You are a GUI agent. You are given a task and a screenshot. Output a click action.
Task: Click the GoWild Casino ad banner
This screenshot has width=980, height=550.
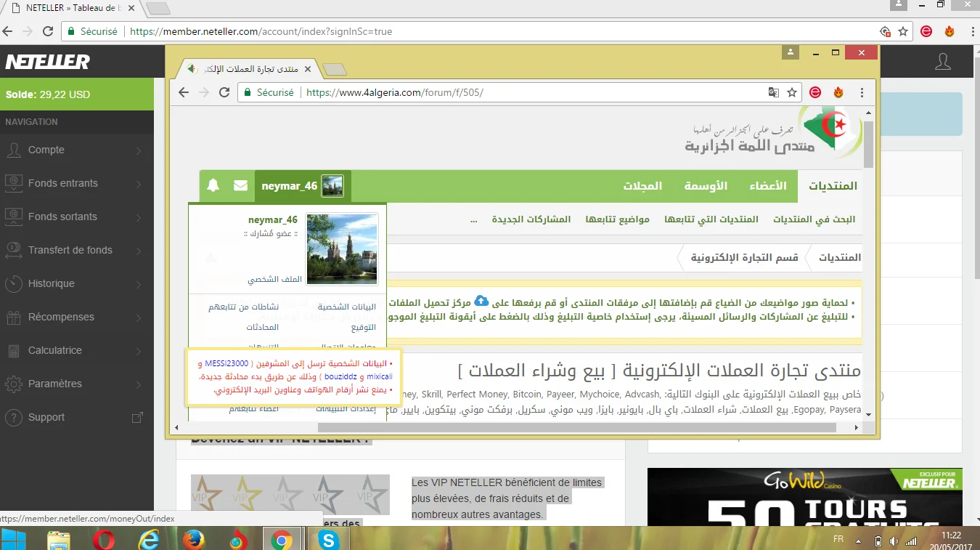[x=805, y=498]
